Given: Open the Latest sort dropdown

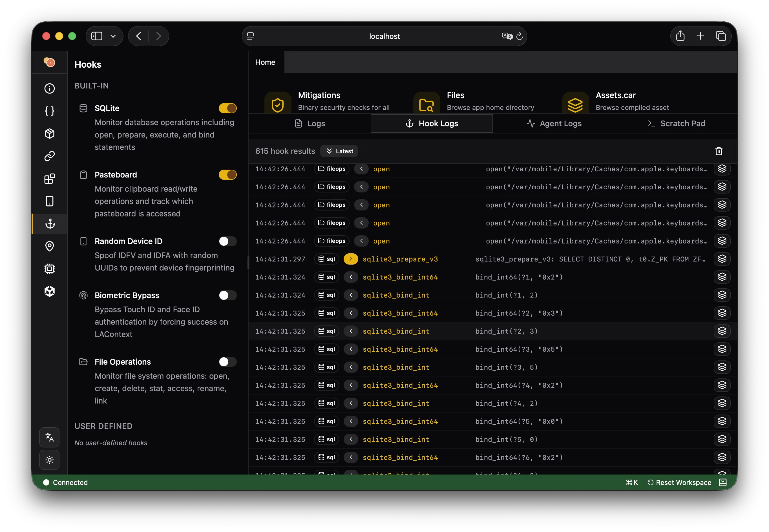Looking at the screenshot, I should [339, 151].
